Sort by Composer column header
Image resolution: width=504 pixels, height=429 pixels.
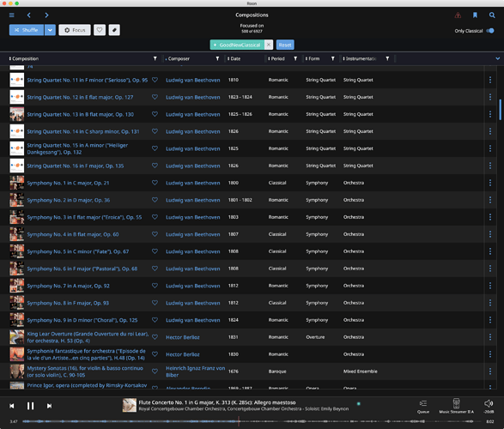[178, 58]
